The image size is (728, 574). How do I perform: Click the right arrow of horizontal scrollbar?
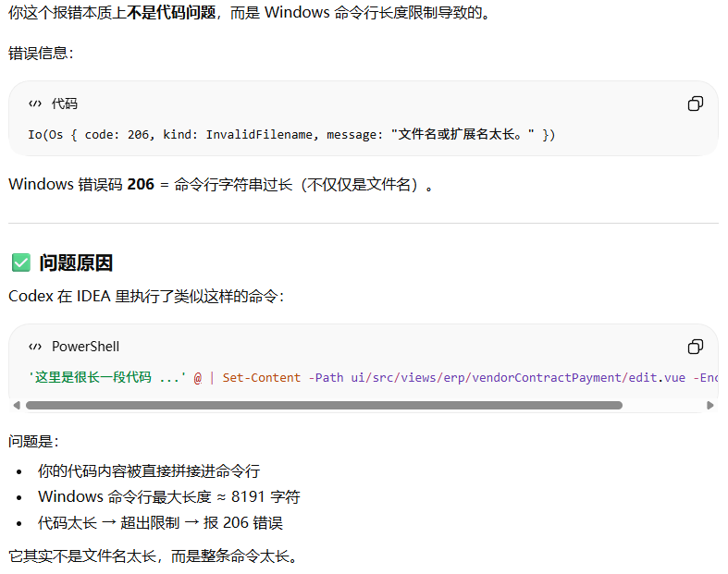click(709, 405)
